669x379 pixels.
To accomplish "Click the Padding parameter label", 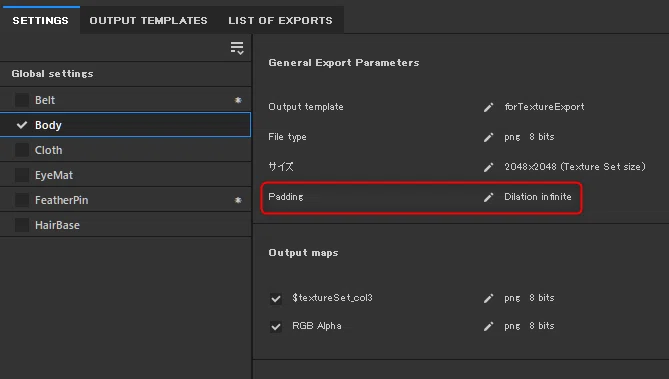I will 285,197.
